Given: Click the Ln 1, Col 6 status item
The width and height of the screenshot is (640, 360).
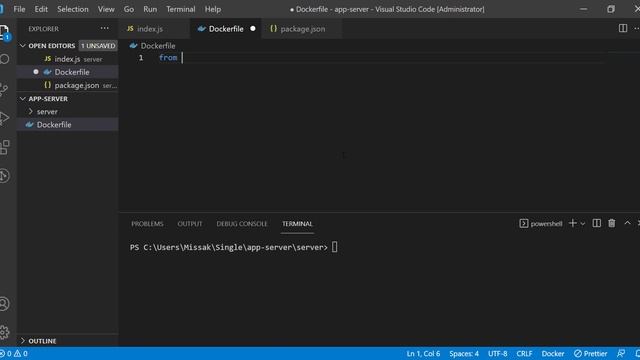Looking at the screenshot, I should [423, 353].
